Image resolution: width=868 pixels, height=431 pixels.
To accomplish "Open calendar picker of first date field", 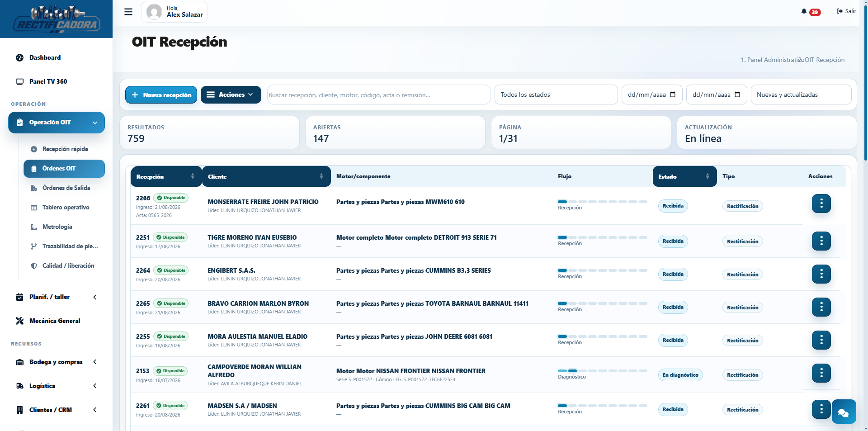I will [x=673, y=95].
